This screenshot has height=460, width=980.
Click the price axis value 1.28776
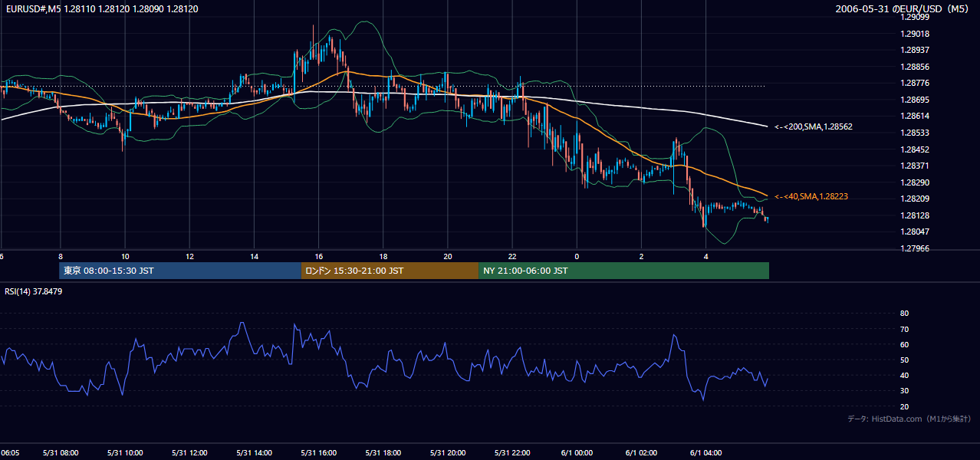[x=914, y=84]
